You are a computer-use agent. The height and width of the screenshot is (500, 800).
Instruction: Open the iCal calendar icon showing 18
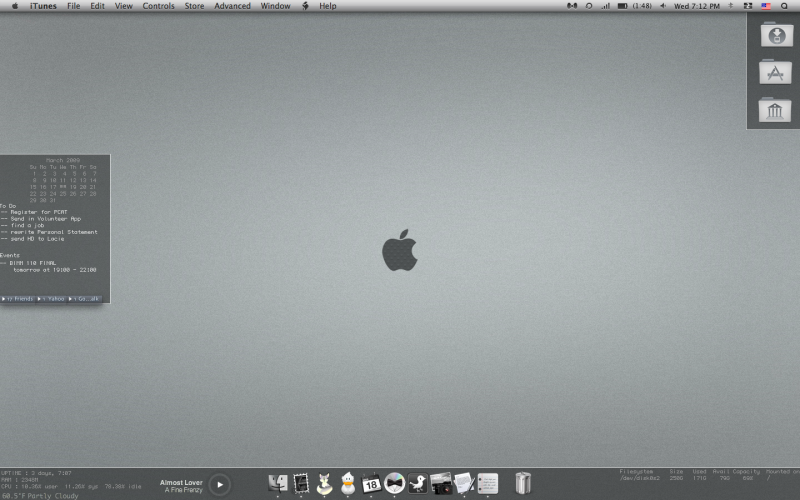point(371,483)
